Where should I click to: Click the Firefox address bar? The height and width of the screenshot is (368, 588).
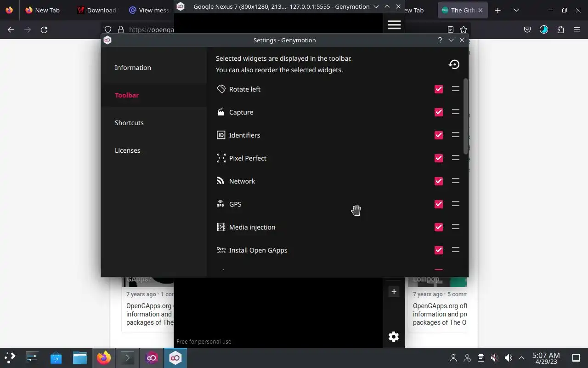pyautogui.click(x=152, y=29)
